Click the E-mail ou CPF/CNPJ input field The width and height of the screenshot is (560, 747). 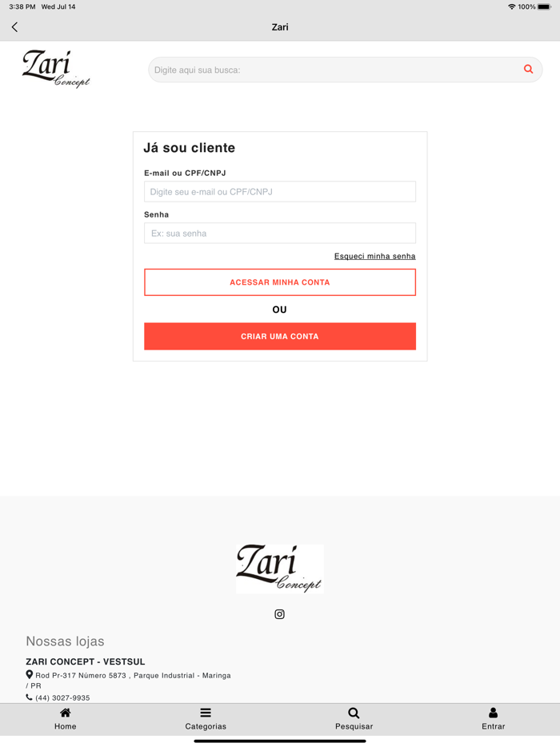coord(279,191)
